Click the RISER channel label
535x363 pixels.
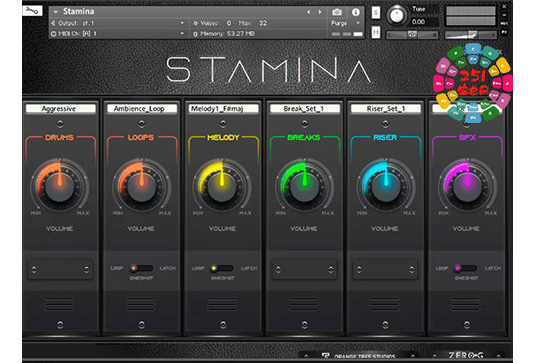point(385,137)
